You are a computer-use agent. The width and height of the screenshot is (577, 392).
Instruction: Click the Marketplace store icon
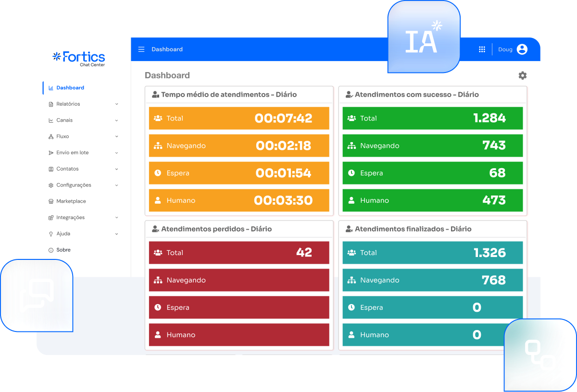[x=51, y=201]
